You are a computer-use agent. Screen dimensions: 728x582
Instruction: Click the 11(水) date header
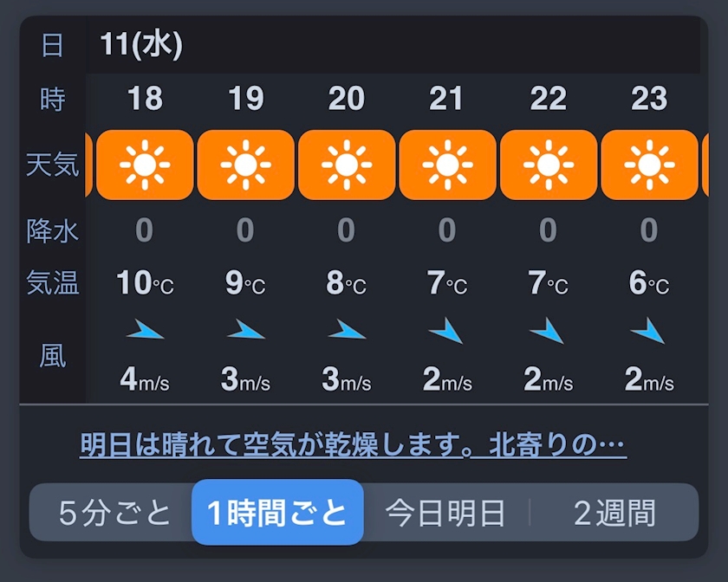141,45
